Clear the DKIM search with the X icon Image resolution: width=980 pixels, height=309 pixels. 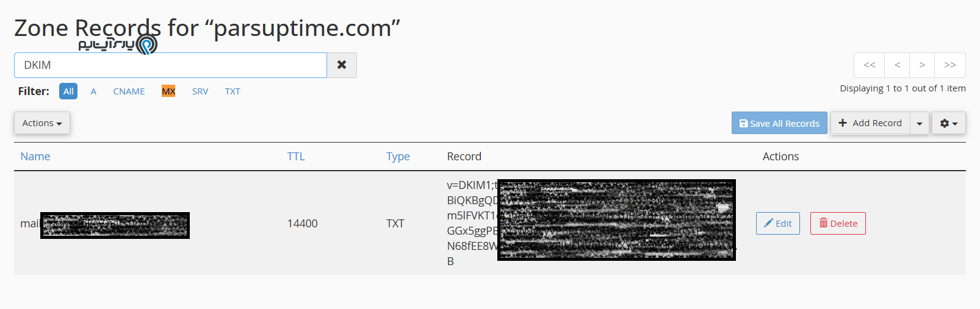[x=342, y=65]
